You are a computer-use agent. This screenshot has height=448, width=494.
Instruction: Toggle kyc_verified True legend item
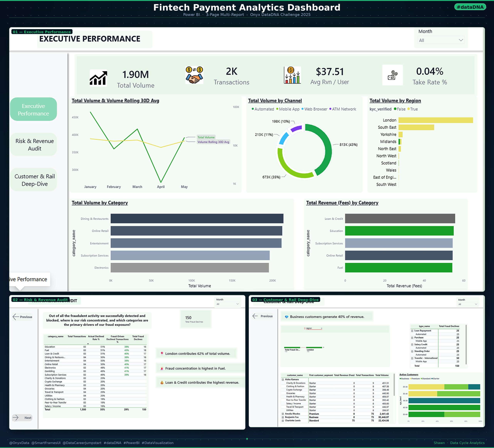pyautogui.click(x=412, y=109)
